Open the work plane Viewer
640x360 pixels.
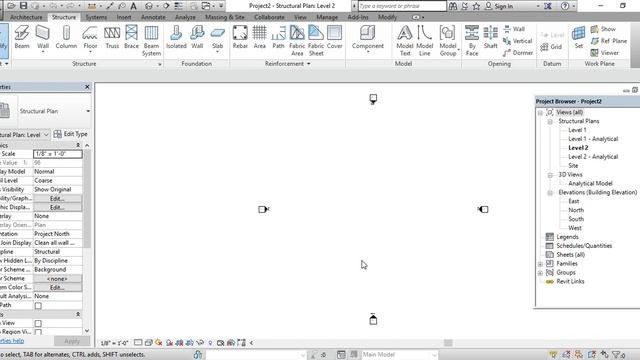click(604, 53)
